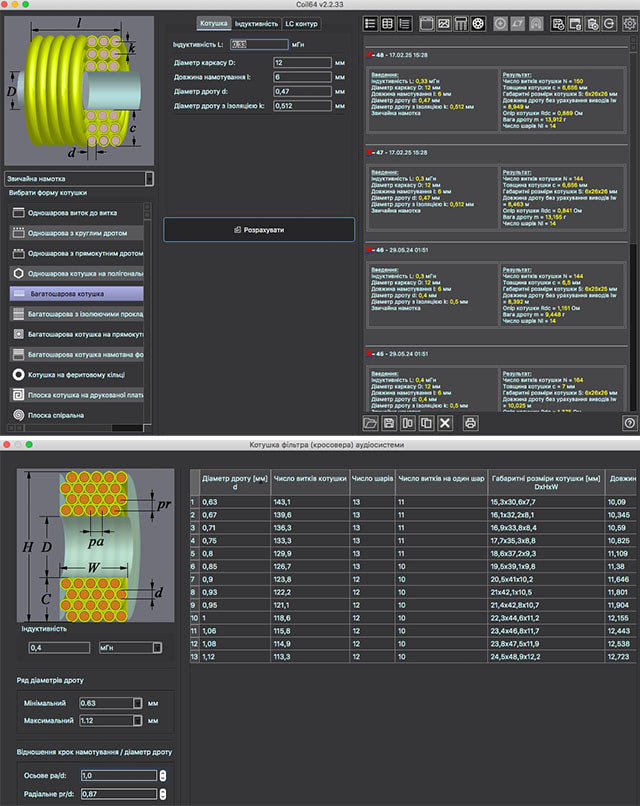Click the Індуктивність L input field
Image resolution: width=640 pixels, height=806 pixels.
[x=259, y=45]
